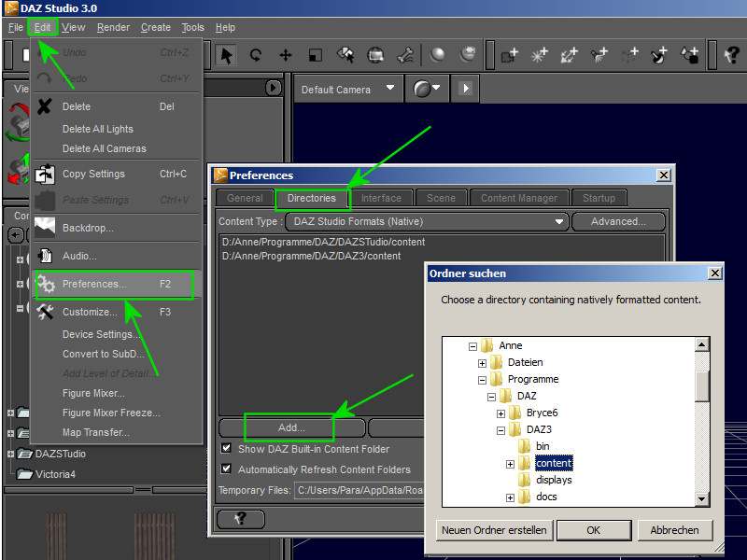
Task: Open the Default Camera dropdown
Action: point(347,89)
